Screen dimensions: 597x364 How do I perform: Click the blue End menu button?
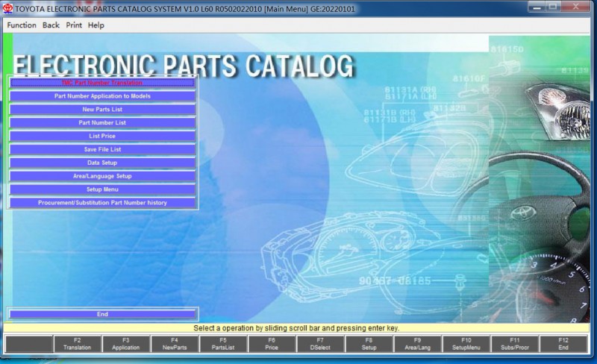(x=102, y=314)
